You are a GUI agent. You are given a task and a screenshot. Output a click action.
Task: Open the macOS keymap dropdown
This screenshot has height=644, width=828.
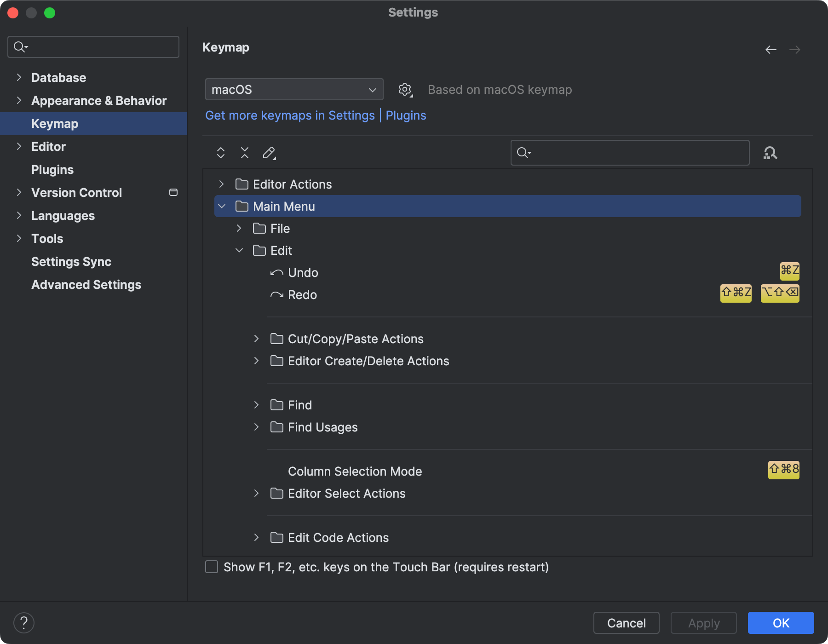294,89
